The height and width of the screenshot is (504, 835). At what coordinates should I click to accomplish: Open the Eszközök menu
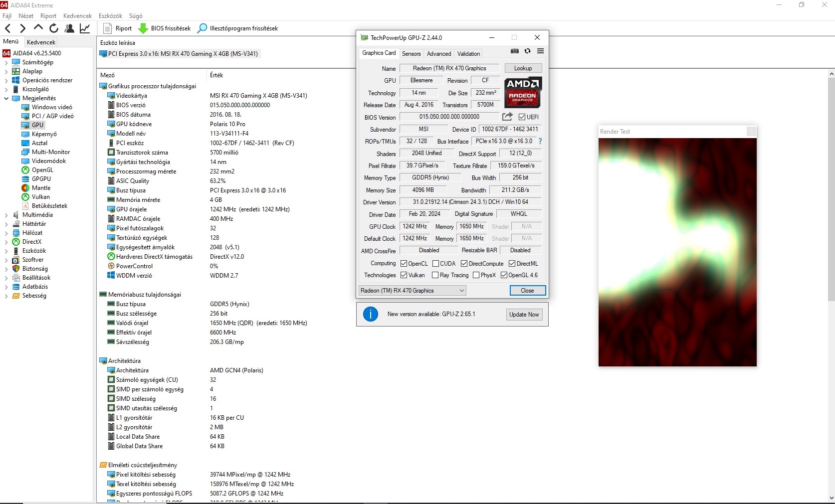(110, 16)
